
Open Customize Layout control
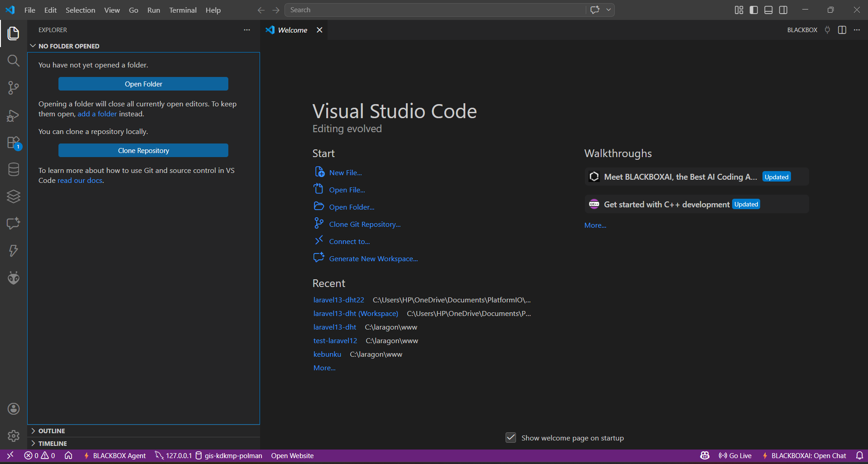click(x=739, y=10)
